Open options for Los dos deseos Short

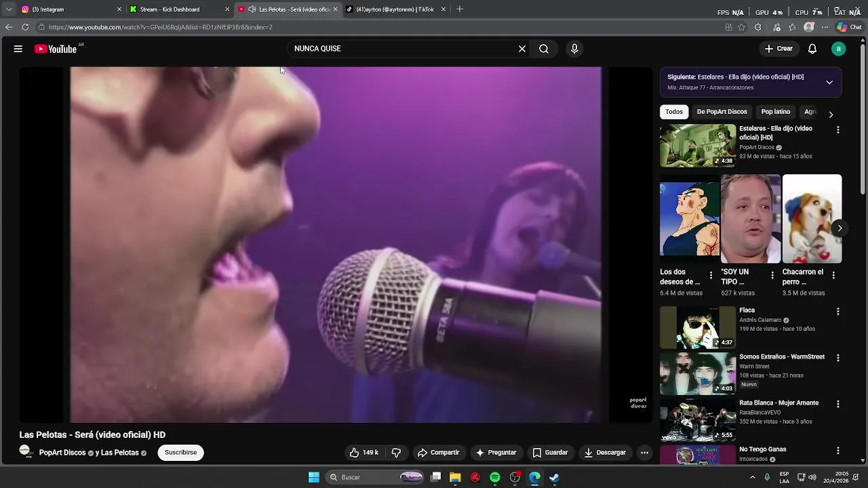711,275
